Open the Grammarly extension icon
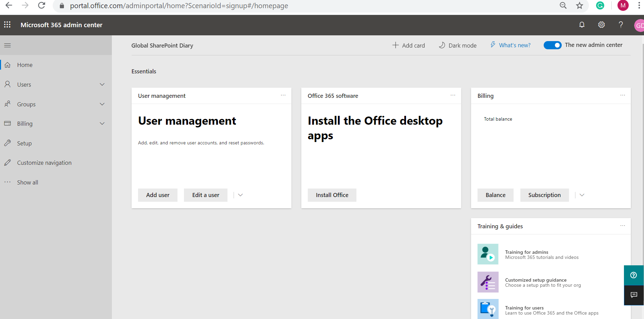The height and width of the screenshot is (319, 644). coord(600,5)
